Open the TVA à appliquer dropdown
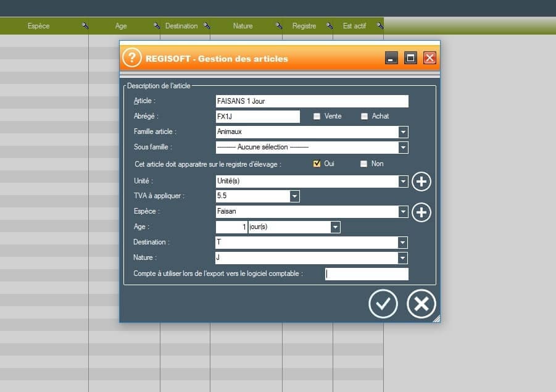The image size is (556, 392). [x=294, y=196]
